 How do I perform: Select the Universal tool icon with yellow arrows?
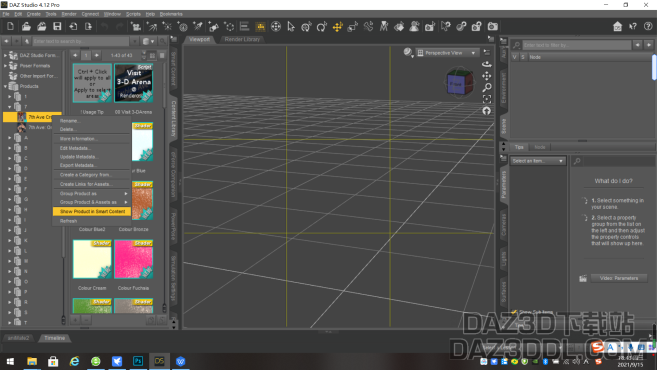(x=337, y=27)
